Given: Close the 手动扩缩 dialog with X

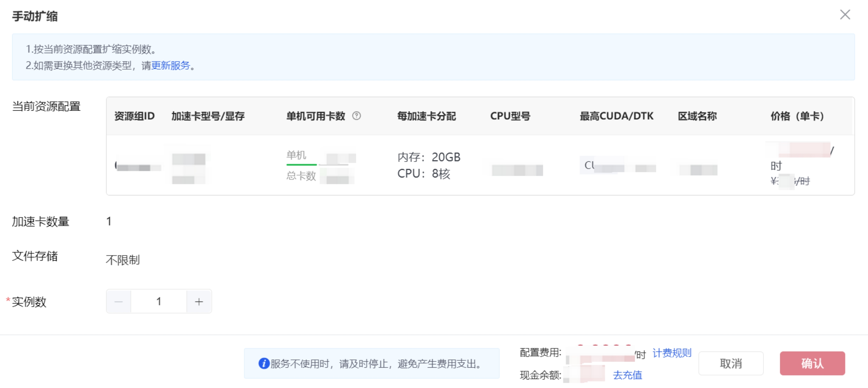Looking at the screenshot, I should click(845, 15).
